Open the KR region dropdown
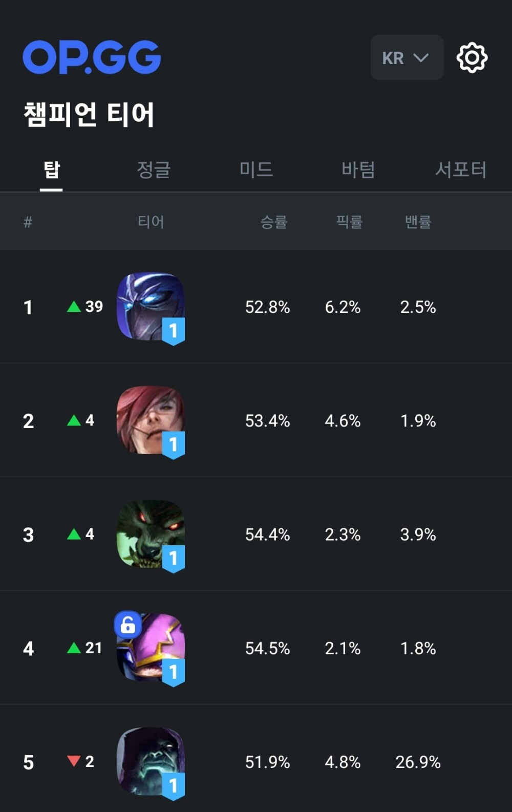The image size is (512, 812). point(407,58)
